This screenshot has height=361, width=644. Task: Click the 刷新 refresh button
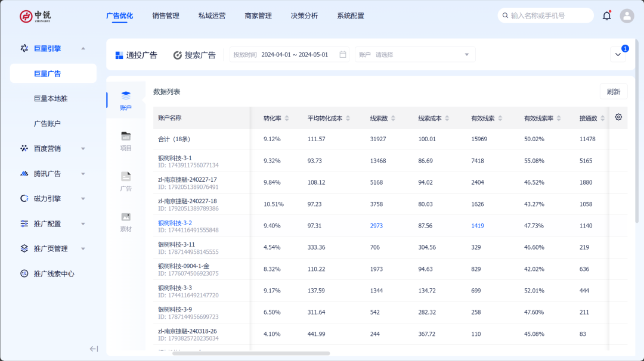pos(614,91)
